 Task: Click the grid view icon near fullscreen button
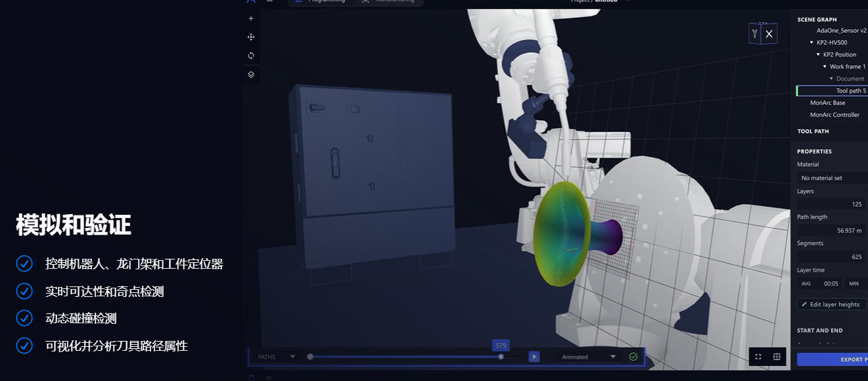coord(777,356)
